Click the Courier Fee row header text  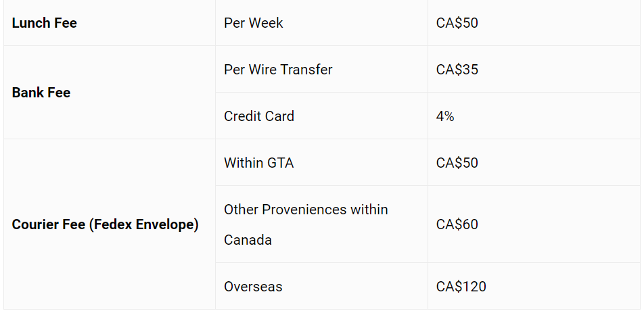[x=105, y=224]
